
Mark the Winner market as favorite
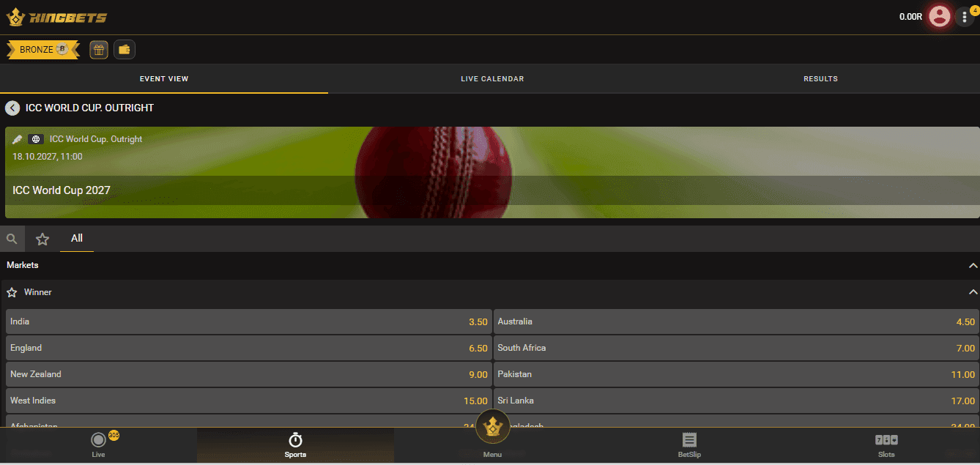pyautogui.click(x=12, y=292)
